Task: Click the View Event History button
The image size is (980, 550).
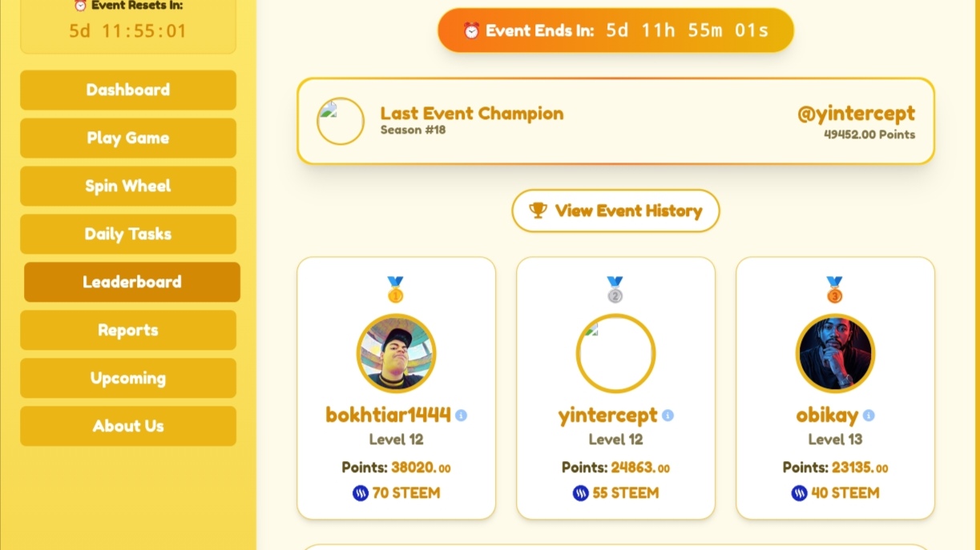Action: (x=615, y=211)
